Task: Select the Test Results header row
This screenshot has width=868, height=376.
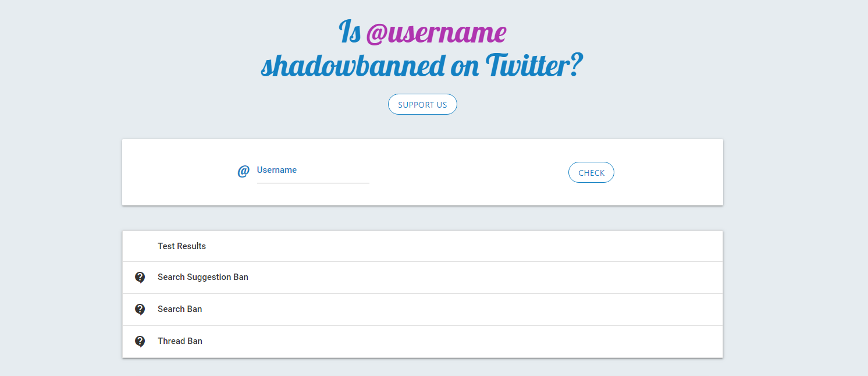Action: (x=422, y=246)
